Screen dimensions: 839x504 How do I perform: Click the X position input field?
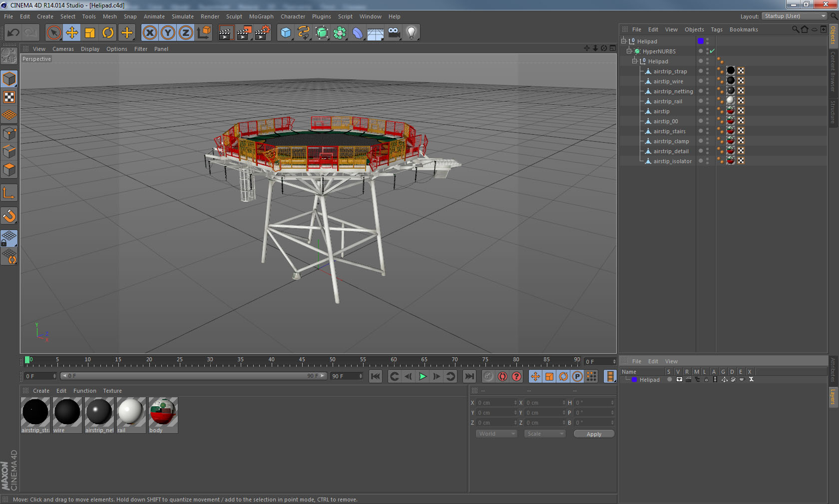(497, 403)
